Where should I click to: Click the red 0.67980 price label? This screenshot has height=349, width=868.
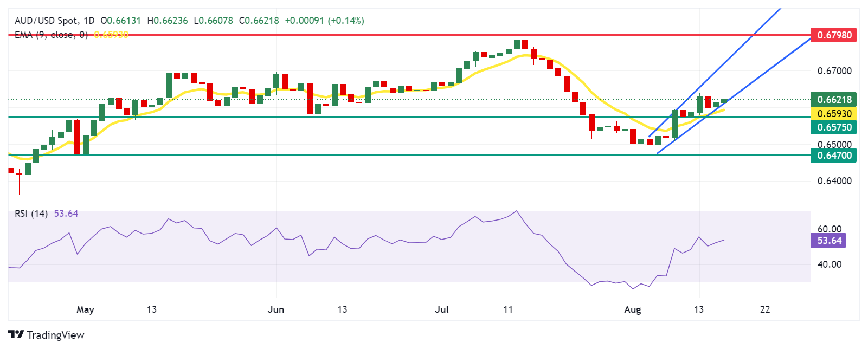pyautogui.click(x=834, y=35)
